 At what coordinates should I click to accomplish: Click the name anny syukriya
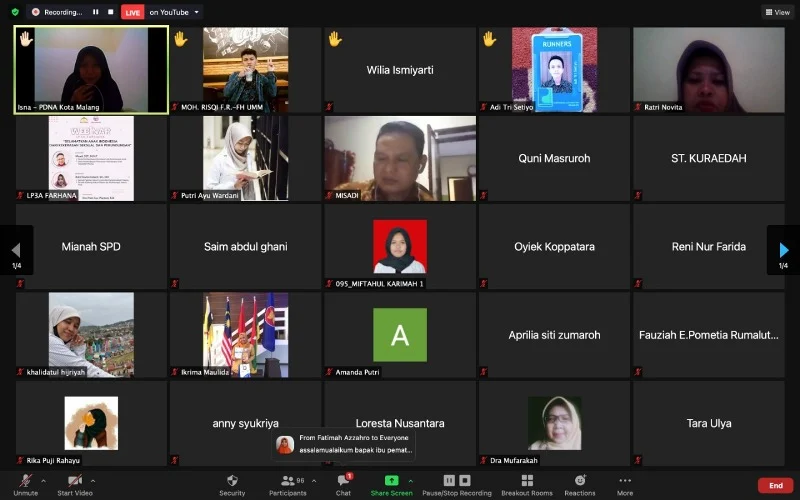pos(245,423)
